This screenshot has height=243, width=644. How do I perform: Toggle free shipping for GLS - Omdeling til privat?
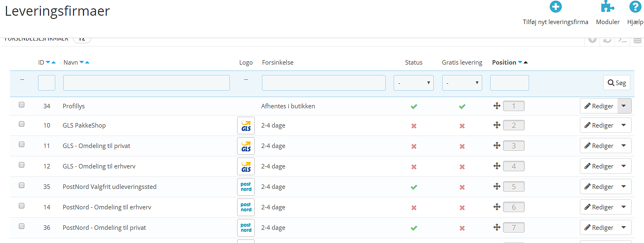click(462, 146)
